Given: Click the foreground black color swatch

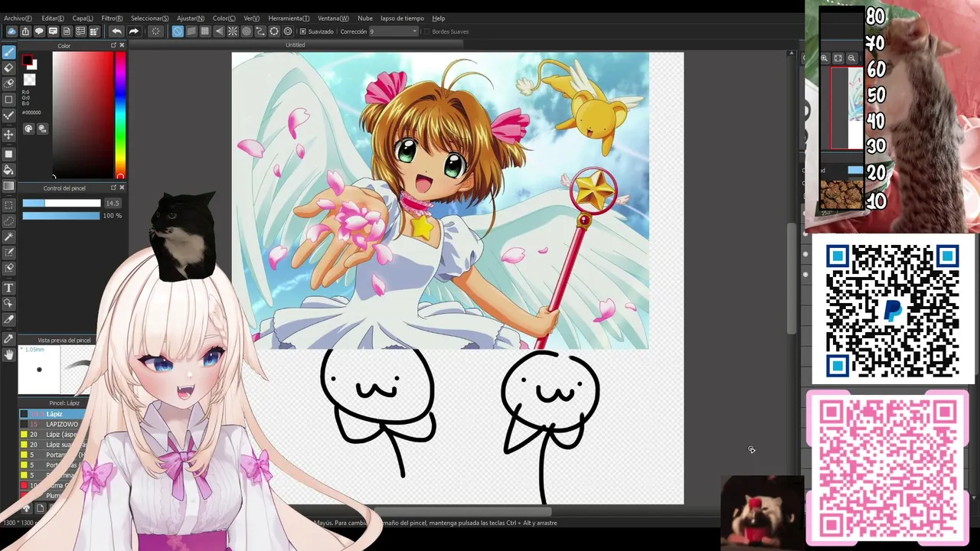Looking at the screenshot, I should pyautogui.click(x=28, y=61).
